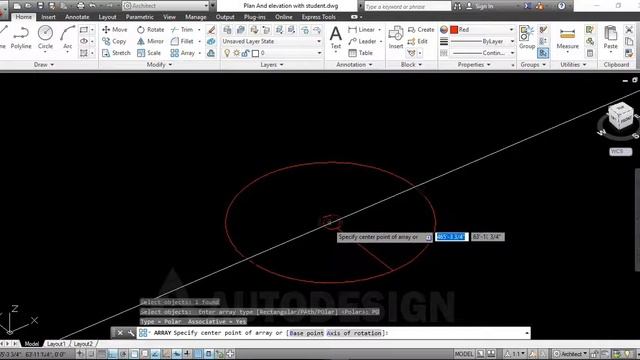Click the Array tool in Modify panel
Viewport: 640px width, 360px height.
182,53
